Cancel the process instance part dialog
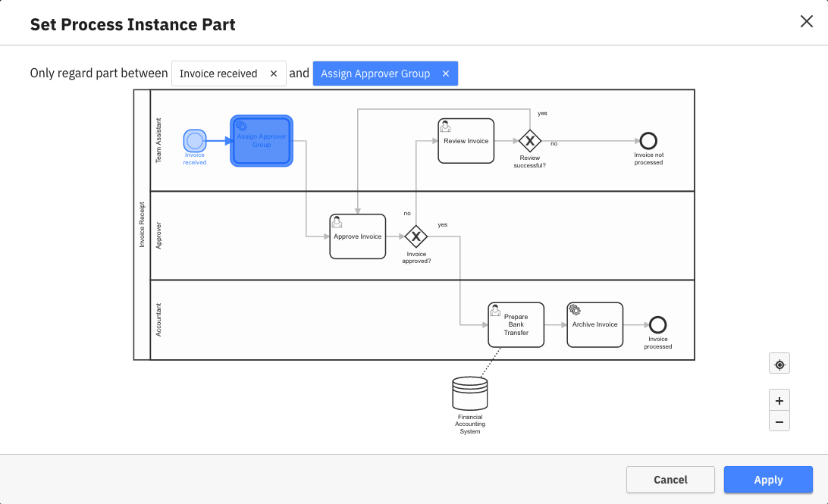This screenshot has height=504, width=828. pos(670,480)
